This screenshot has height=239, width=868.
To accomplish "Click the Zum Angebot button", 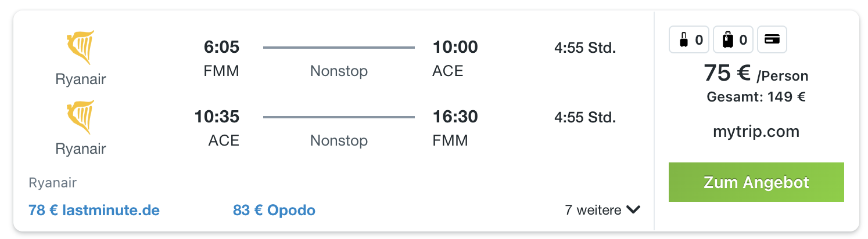I will [x=756, y=182].
